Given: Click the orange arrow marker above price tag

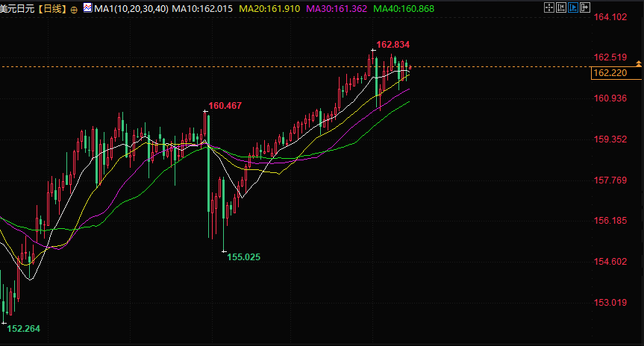Looking at the screenshot, I should 639,63.
